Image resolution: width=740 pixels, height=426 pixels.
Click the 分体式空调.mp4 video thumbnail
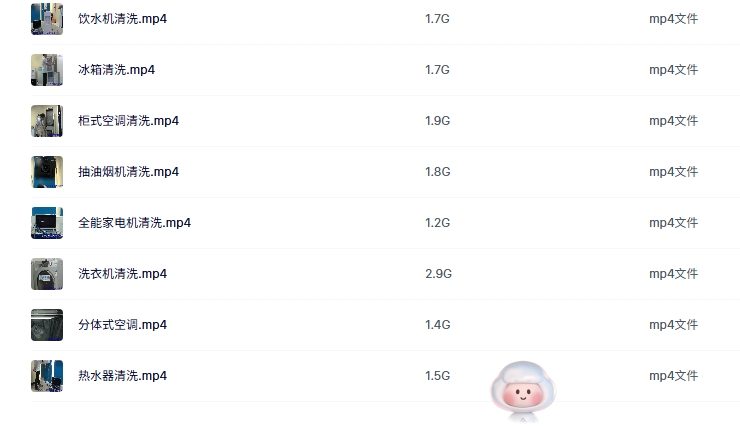click(x=47, y=325)
